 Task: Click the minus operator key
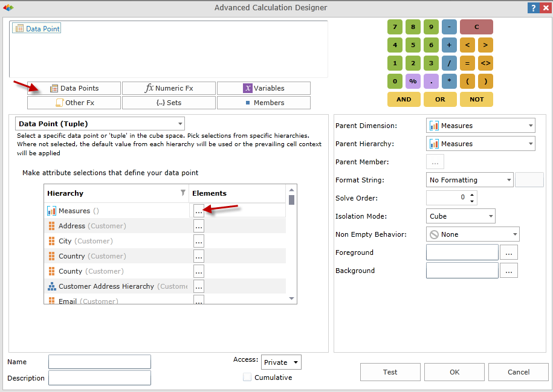449,27
